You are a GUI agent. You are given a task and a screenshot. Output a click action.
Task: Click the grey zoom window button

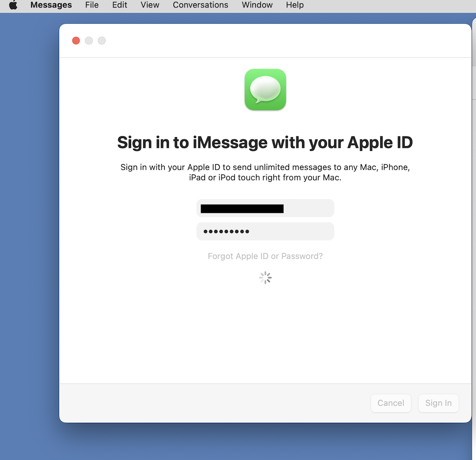(102, 40)
